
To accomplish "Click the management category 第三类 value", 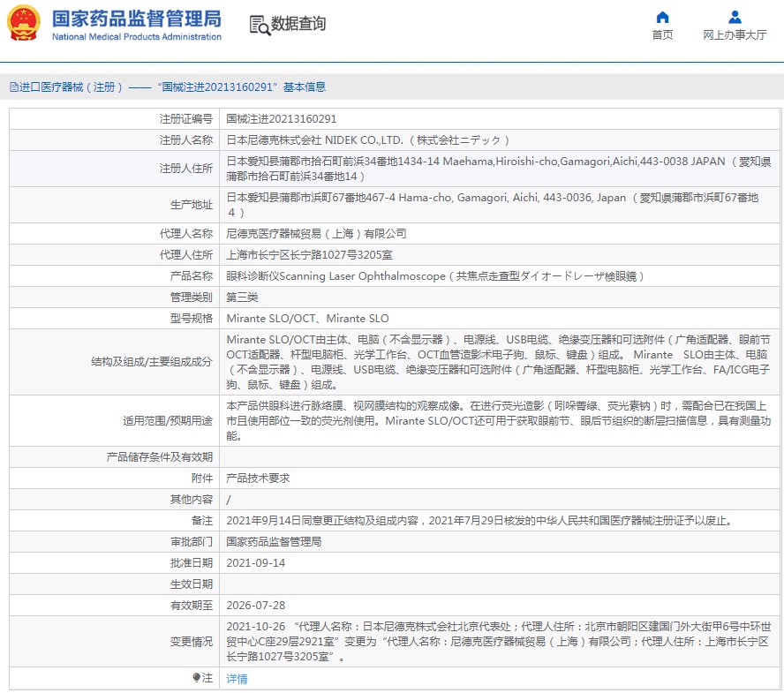I will (x=242, y=297).
